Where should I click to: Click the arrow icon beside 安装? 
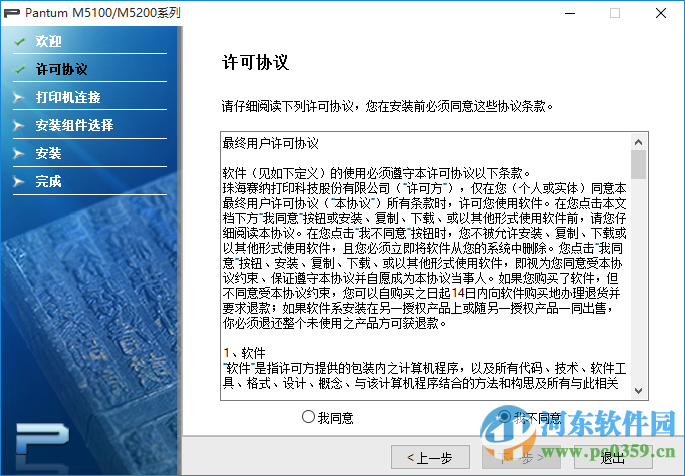tap(18, 153)
